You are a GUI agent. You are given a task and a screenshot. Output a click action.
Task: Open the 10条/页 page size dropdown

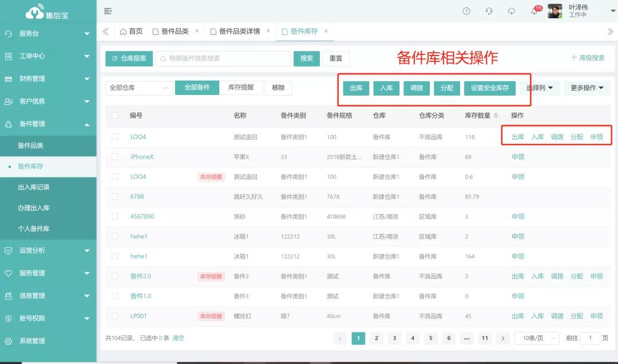[536, 338]
